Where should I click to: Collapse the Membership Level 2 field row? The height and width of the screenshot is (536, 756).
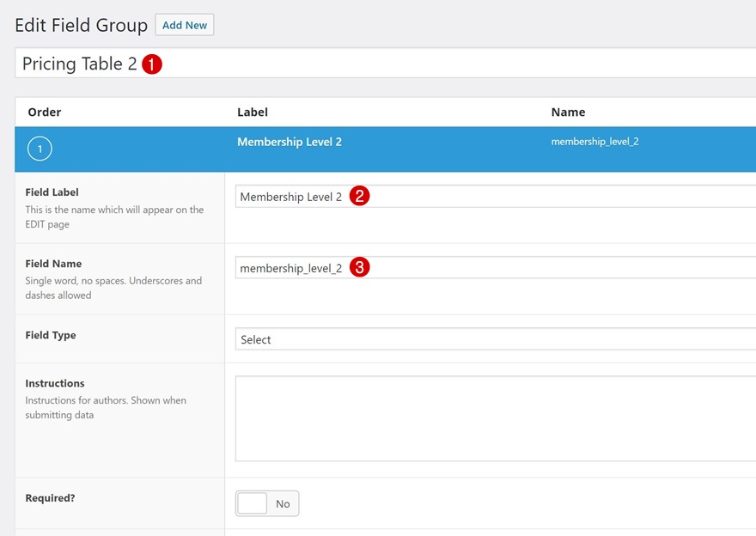[289, 142]
